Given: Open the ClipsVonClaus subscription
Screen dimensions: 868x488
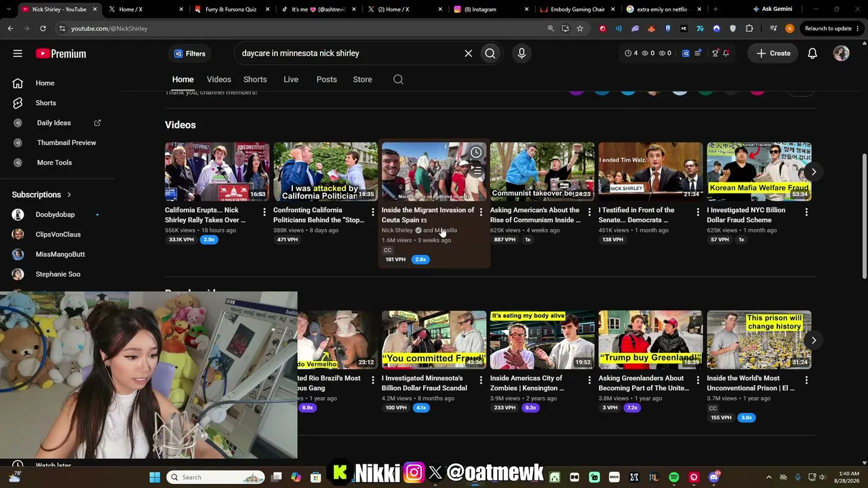Looking at the screenshot, I should (x=58, y=235).
